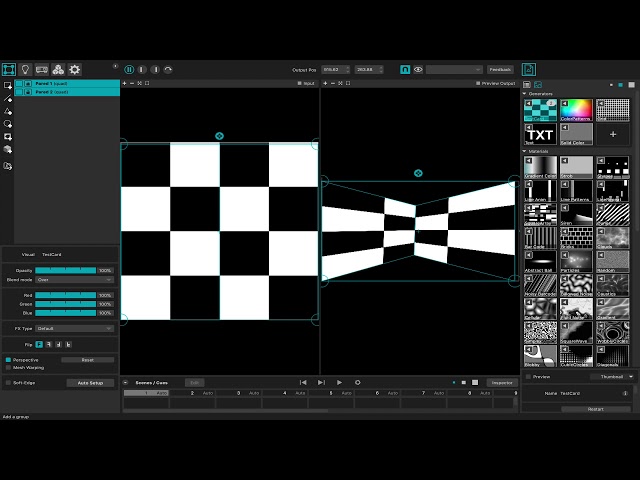Click the Auto Setup button

click(90, 383)
